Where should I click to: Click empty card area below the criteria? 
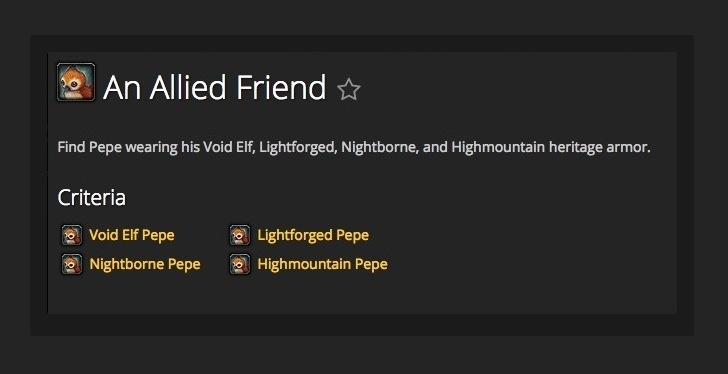362,295
